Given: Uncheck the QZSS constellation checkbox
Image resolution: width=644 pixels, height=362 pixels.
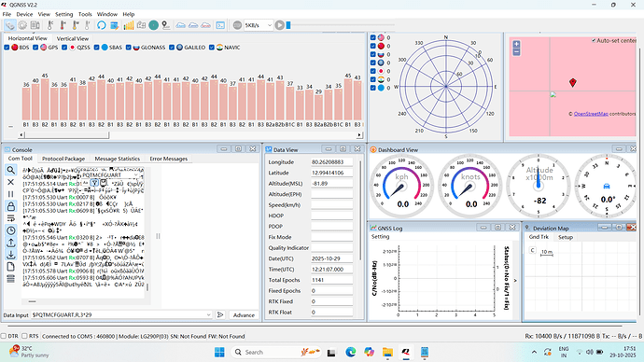Looking at the screenshot, I should (x=64, y=48).
